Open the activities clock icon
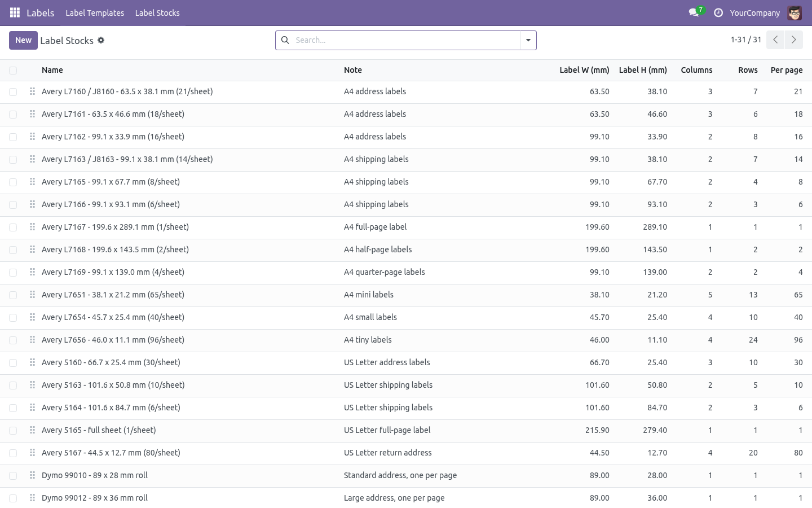This screenshot has width=812, height=508. [718, 12]
